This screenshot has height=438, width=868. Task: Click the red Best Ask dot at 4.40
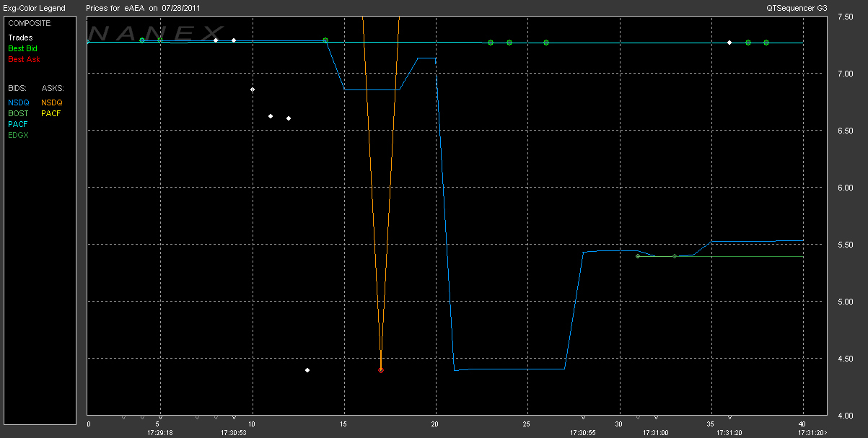click(x=381, y=370)
